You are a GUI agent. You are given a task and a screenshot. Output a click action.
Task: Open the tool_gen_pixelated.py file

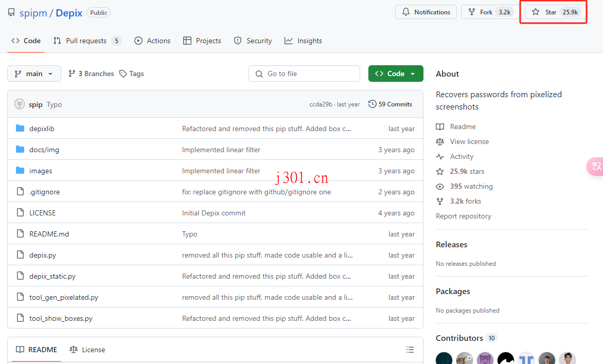tap(63, 298)
